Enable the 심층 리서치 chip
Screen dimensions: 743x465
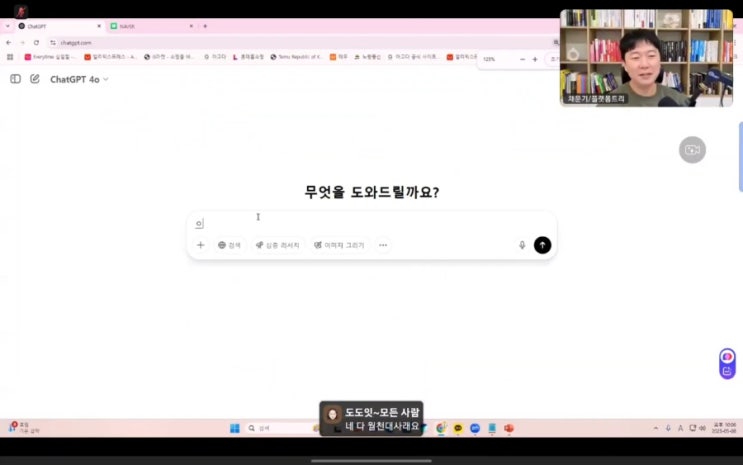point(278,245)
